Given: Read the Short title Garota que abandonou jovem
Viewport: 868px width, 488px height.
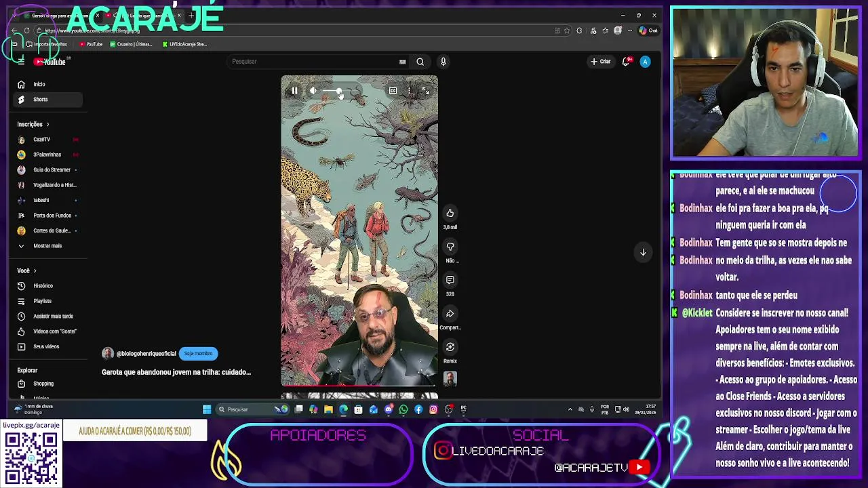Looking at the screenshot, I should [176, 372].
